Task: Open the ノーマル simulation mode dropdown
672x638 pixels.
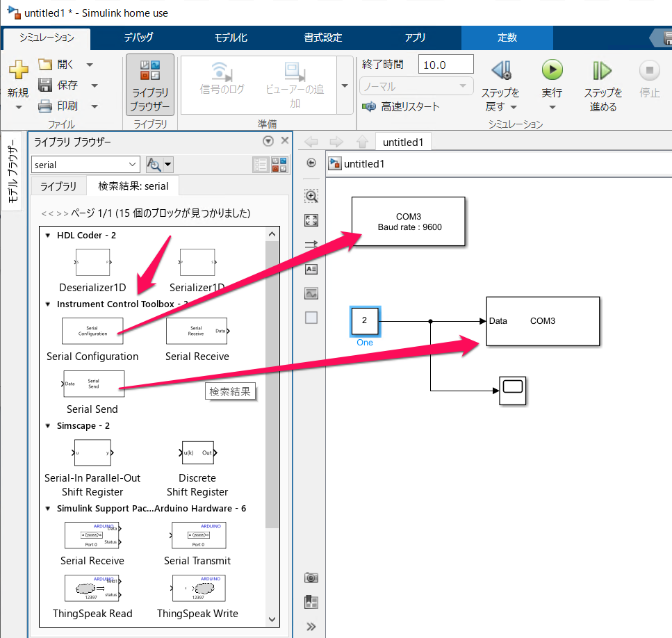Action: (416, 86)
